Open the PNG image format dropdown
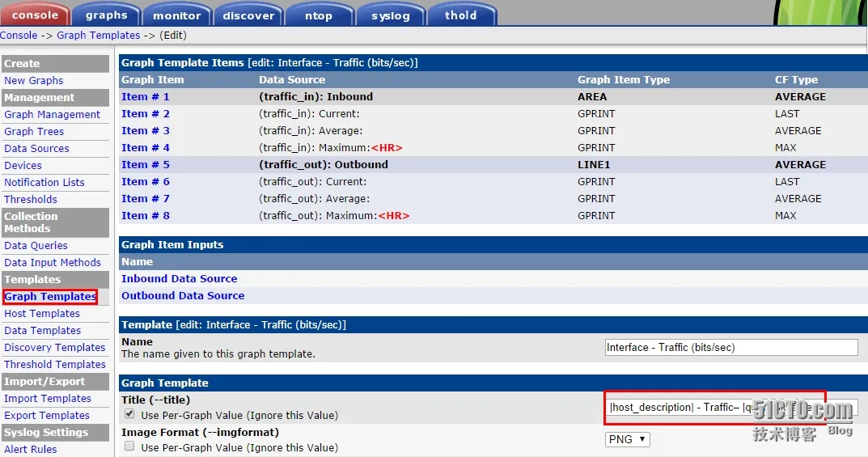868x457 pixels. point(627,439)
